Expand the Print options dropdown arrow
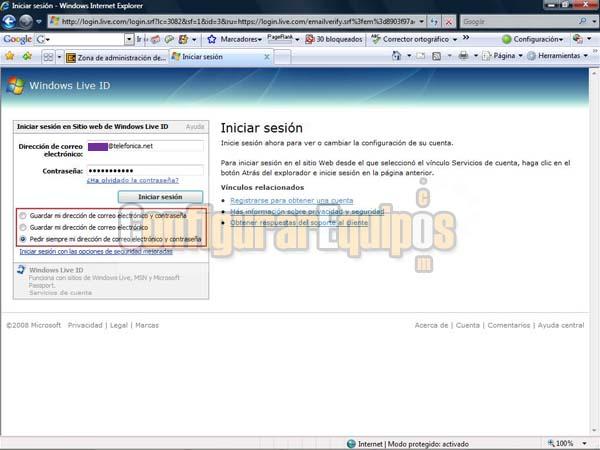600x450 pixels. pyautogui.click(x=476, y=56)
